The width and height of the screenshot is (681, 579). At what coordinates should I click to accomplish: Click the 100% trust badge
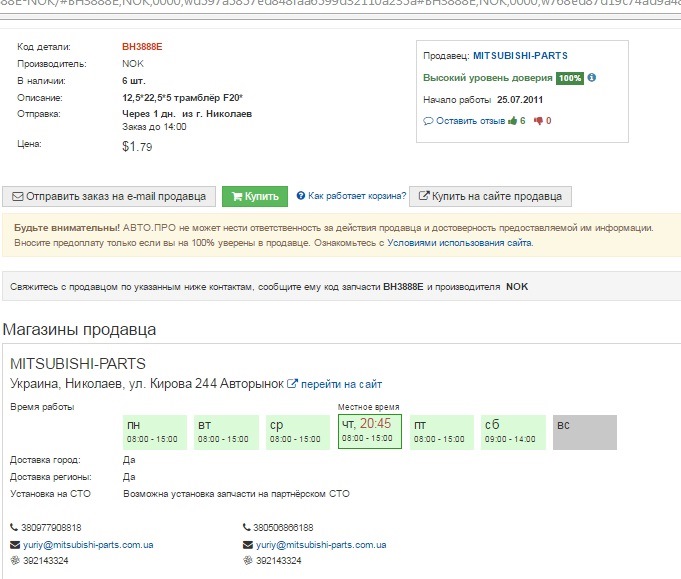pos(570,78)
